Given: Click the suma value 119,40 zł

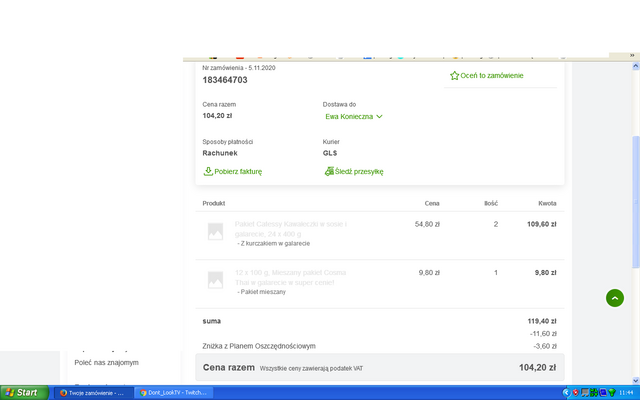Looking at the screenshot, I should [x=542, y=321].
